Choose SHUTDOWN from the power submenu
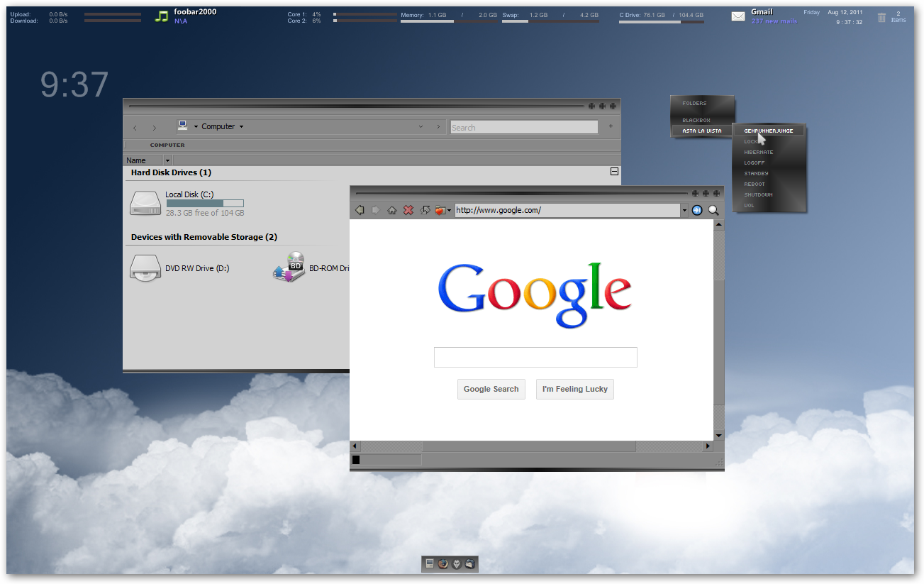The image size is (924, 584). (x=758, y=194)
